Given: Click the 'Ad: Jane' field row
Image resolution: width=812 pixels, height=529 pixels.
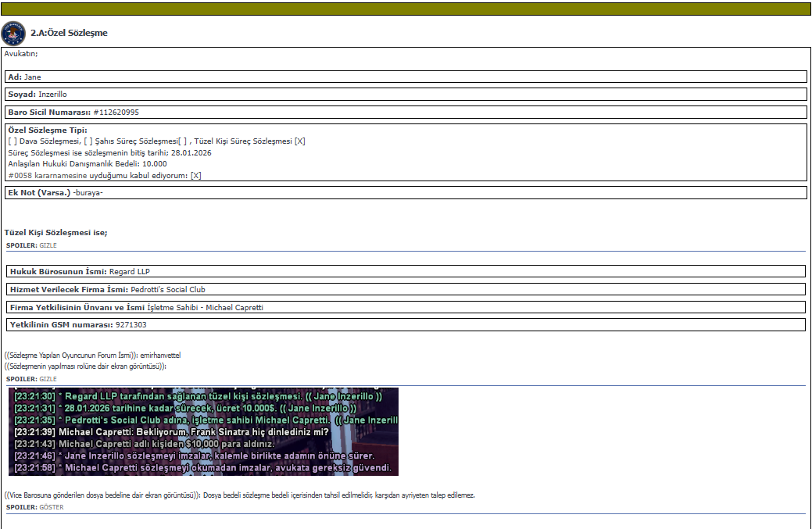Looking at the screenshot, I should pos(406,77).
